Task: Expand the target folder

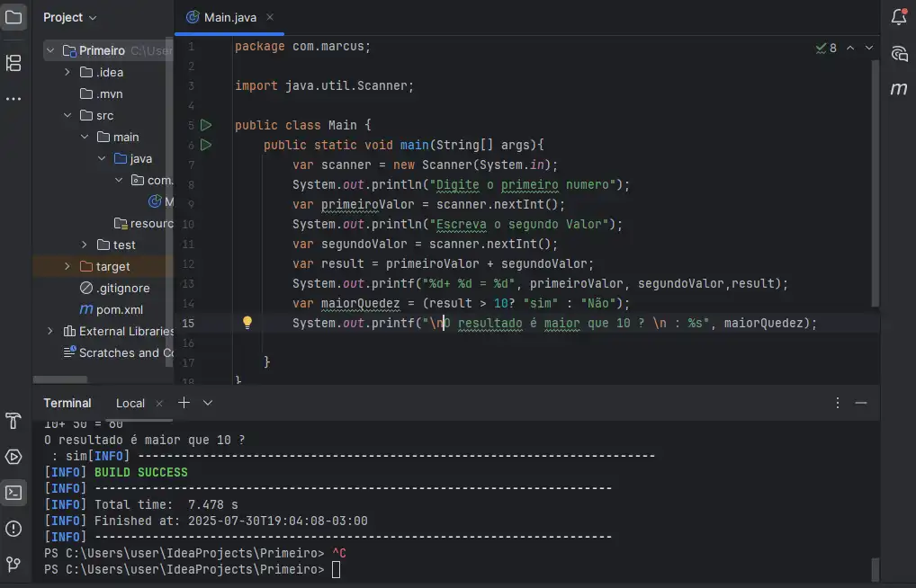Action: point(67,266)
